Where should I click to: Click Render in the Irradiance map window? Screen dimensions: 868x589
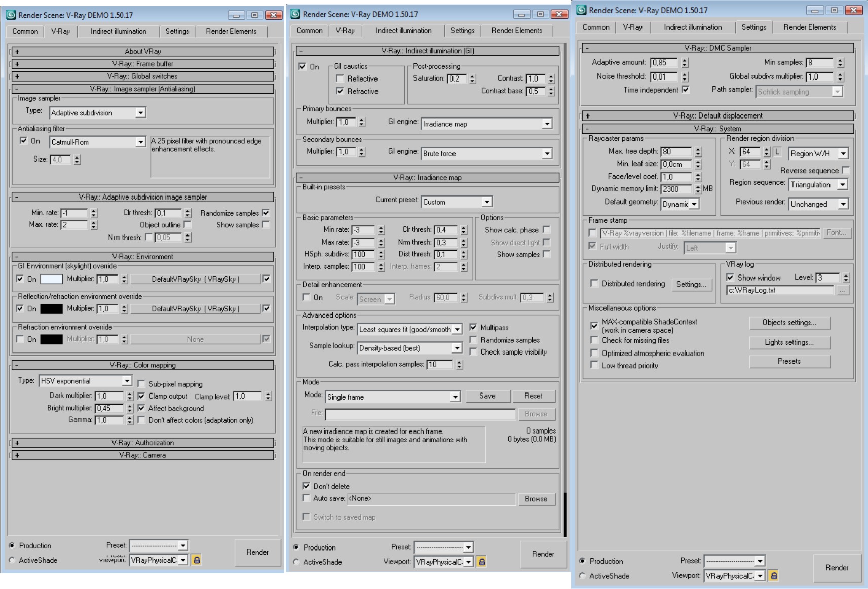(x=543, y=554)
